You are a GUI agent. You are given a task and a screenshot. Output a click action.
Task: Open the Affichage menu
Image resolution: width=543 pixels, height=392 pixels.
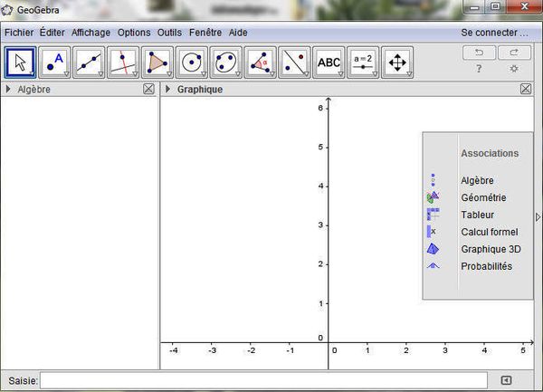[91, 33]
